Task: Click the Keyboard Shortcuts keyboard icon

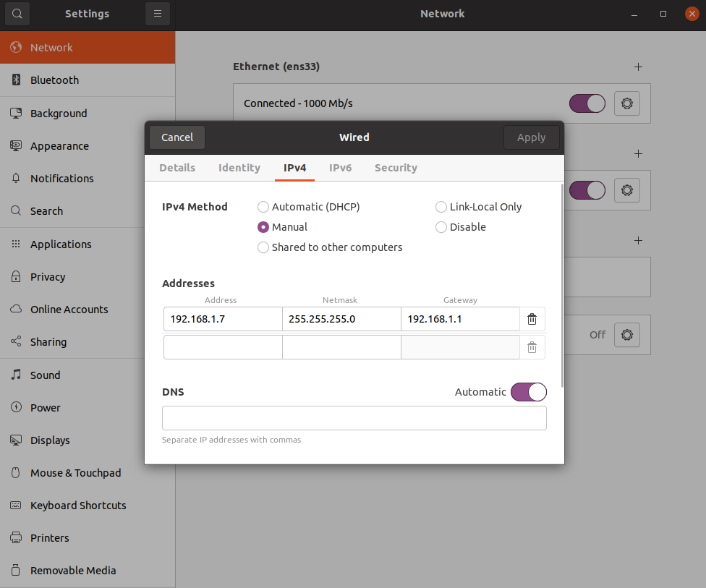Action: point(16,505)
